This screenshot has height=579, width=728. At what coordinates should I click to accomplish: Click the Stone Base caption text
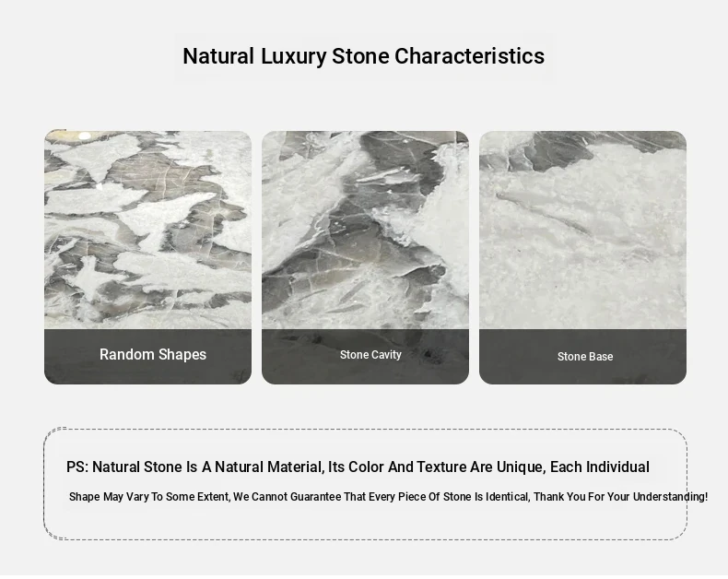585,357
